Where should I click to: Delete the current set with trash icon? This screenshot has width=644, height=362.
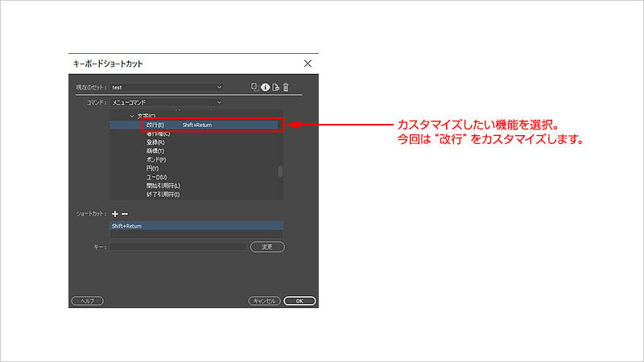click(286, 87)
